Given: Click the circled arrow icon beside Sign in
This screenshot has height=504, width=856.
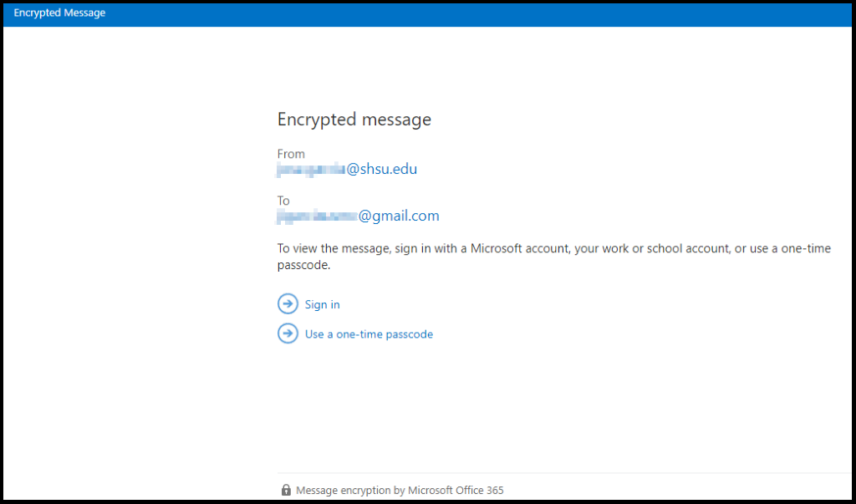Looking at the screenshot, I should [288, 303].
